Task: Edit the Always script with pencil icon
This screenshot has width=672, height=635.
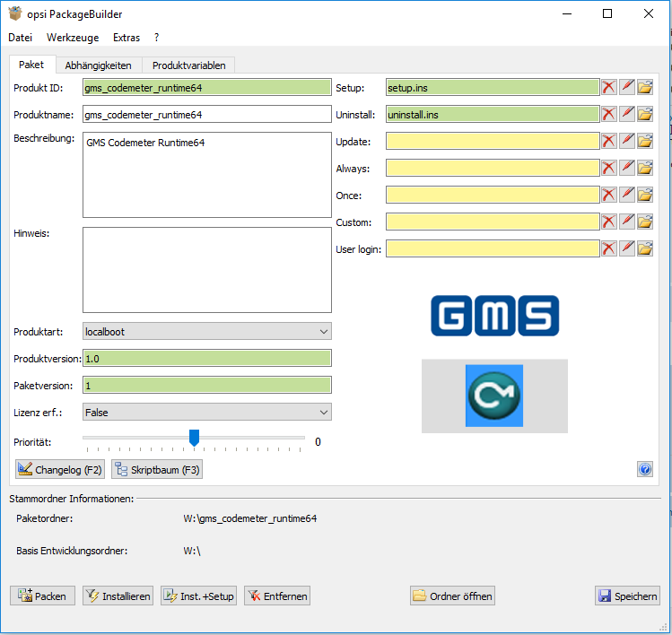Action: click(x=627, y=169)
